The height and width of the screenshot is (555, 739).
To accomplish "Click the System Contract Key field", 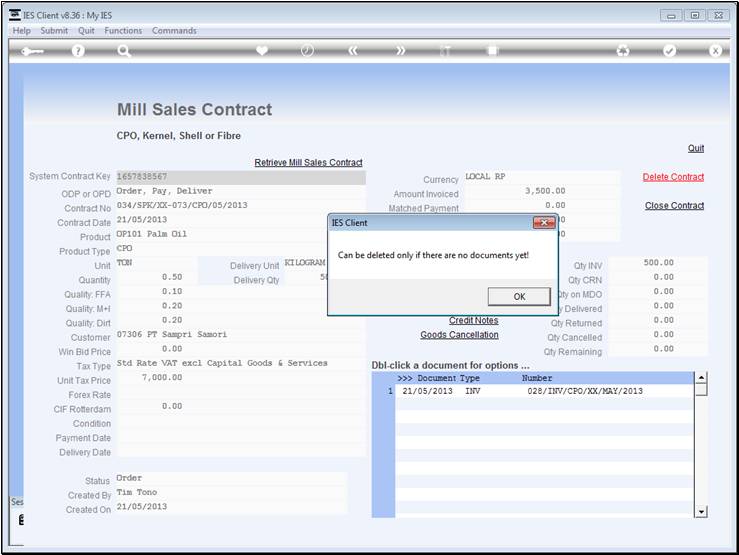I will pos(241,177).
